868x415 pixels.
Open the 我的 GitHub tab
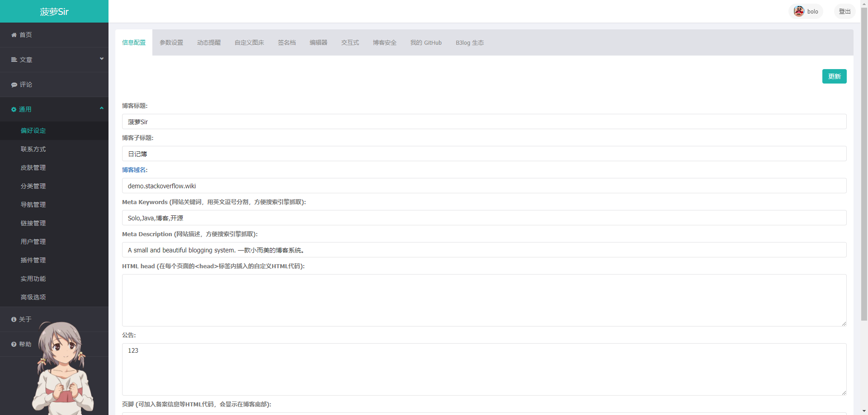coord(426,42)
